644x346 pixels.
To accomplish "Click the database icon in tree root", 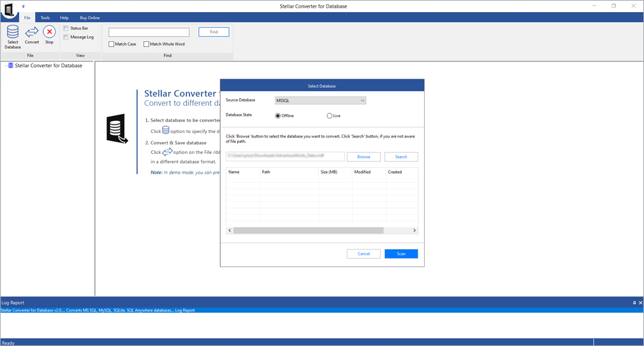I will pos(11,65).
